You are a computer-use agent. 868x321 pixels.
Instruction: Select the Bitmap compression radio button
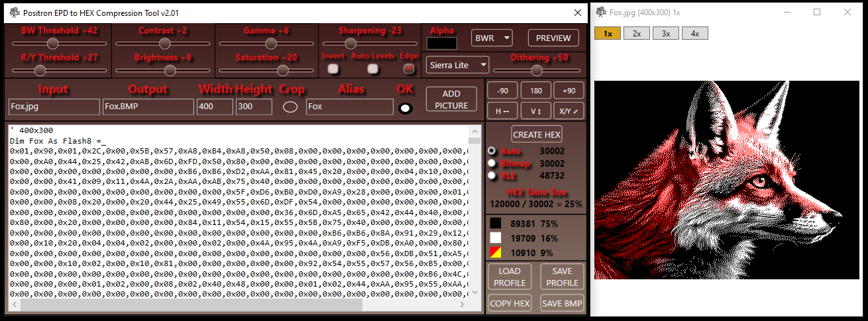[x=492, y=163]
